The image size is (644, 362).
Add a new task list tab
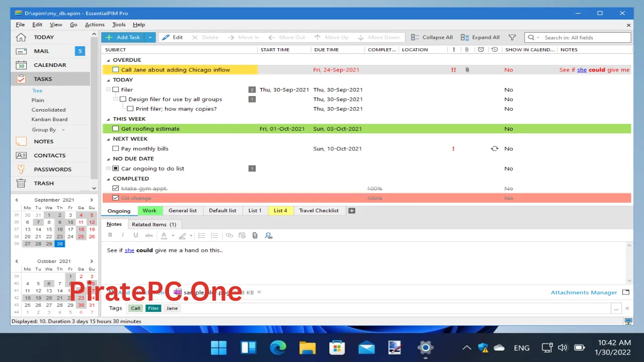tap(352, 211)
